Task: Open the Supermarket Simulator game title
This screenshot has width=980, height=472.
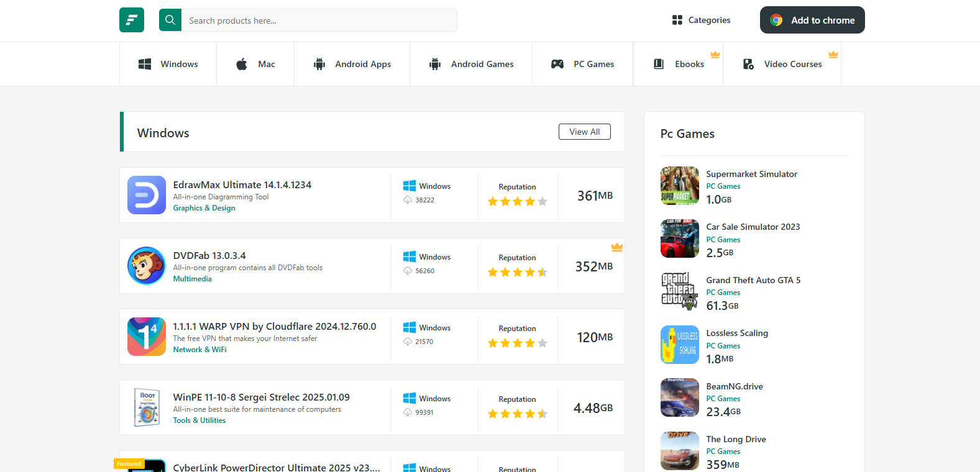Action: [751, 174]
